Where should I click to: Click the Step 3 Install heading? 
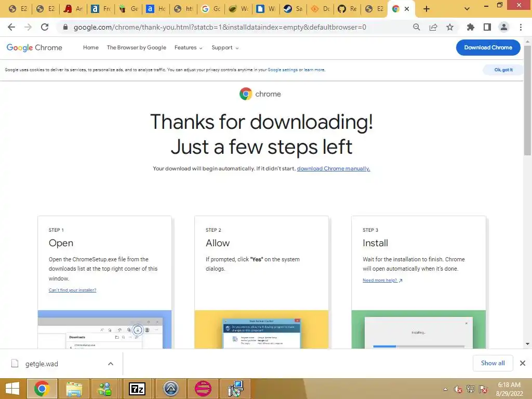pos(375,243)
